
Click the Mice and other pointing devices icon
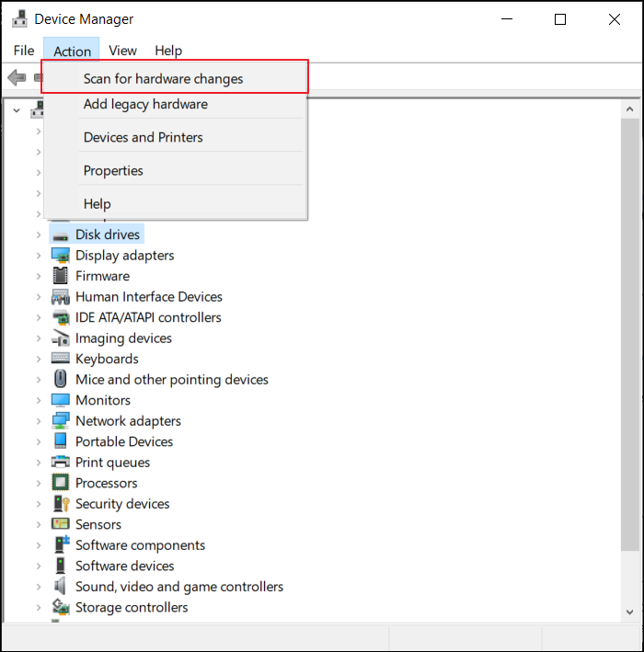pyautogui.click(x=61, y=379)
